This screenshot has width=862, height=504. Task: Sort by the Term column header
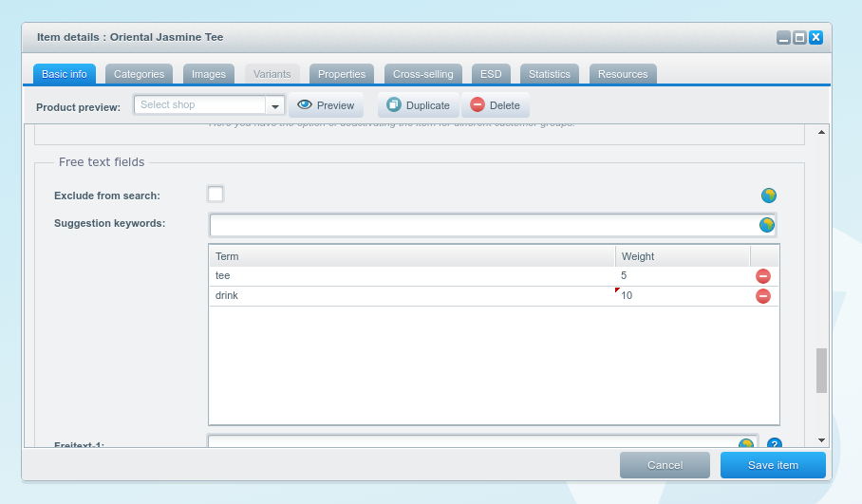[412, 256]
